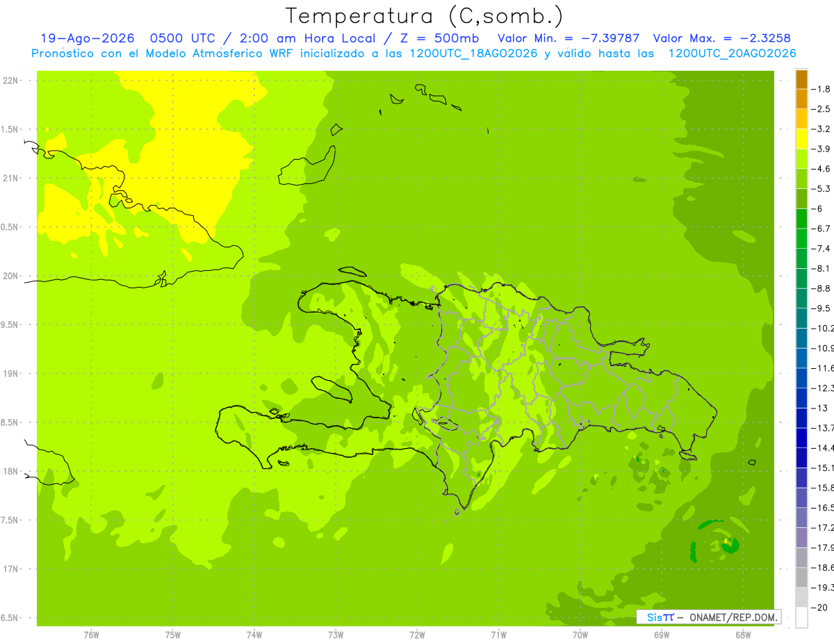Click the "20N" latitude label
Screen dimensions: 834x644
coord(11,276)
